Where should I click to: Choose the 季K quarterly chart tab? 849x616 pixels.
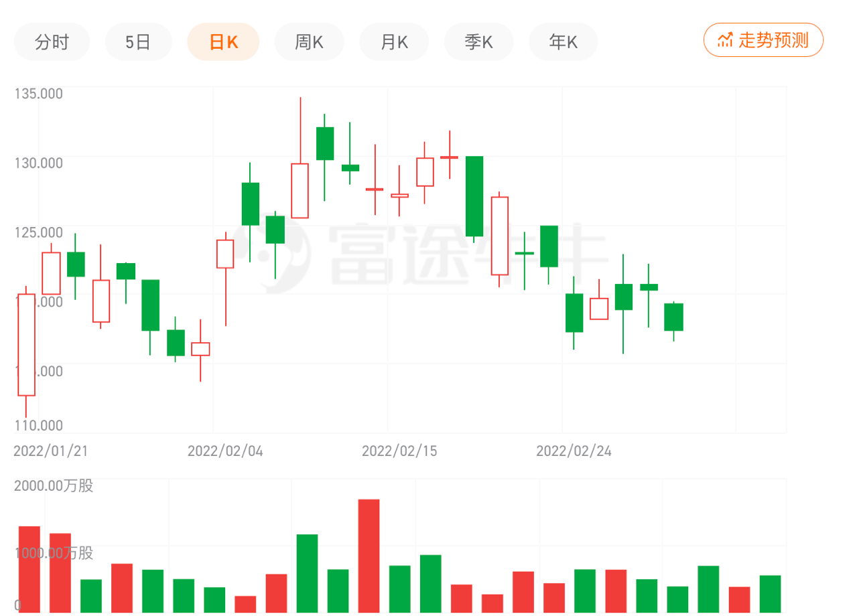tap(478, 42)
